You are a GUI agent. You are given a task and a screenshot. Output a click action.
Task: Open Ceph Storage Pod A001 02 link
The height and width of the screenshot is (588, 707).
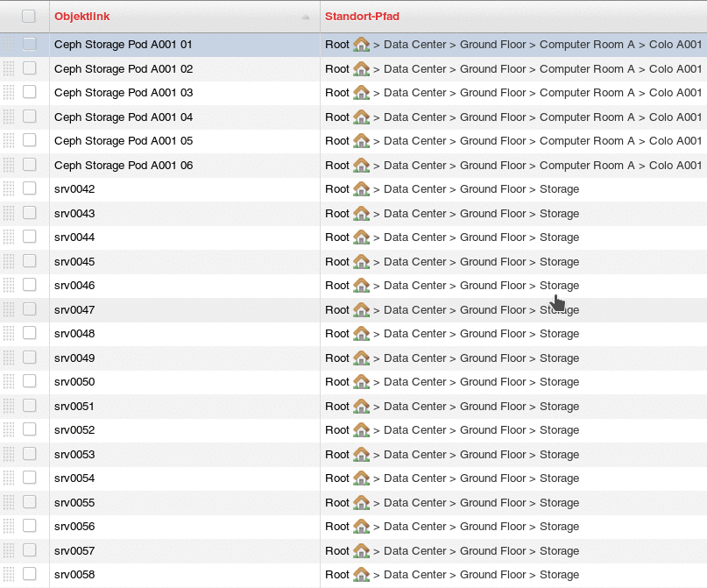[123, 68]
